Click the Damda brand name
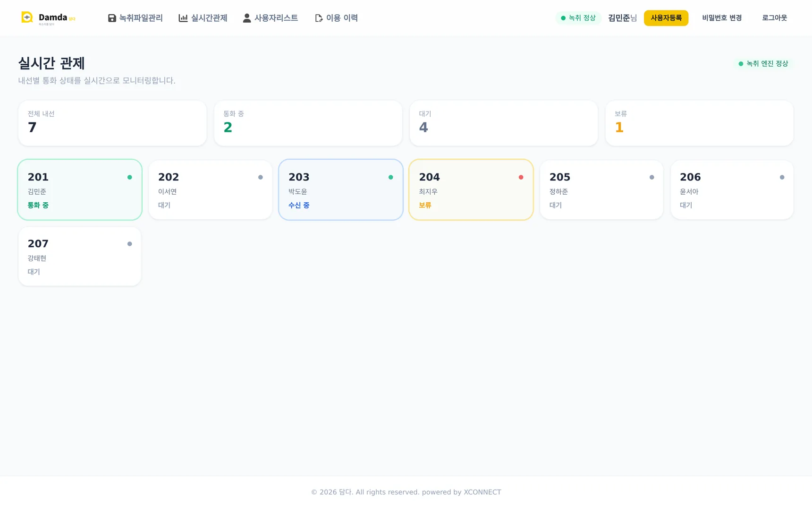 53,17
